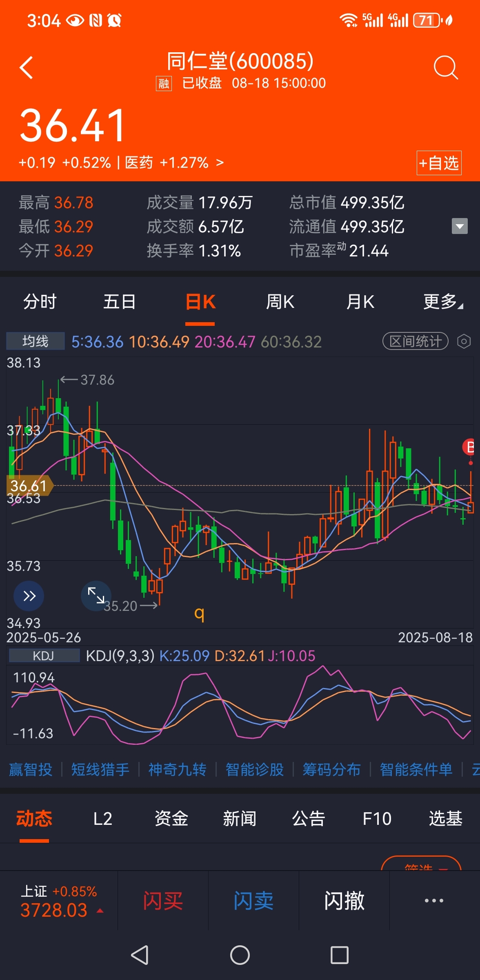Tap Android recent apps button
Screen dimensions: 480x980
[339, 955]
